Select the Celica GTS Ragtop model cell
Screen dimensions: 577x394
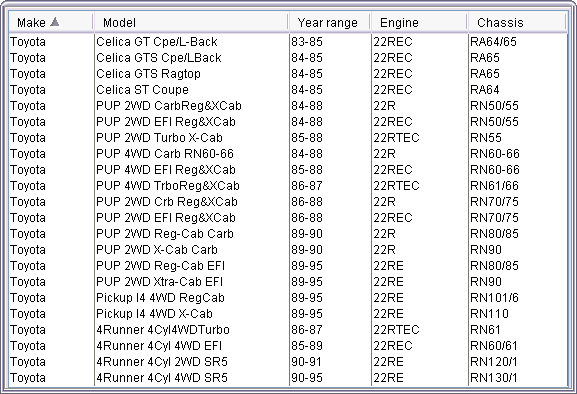(192, 74)
